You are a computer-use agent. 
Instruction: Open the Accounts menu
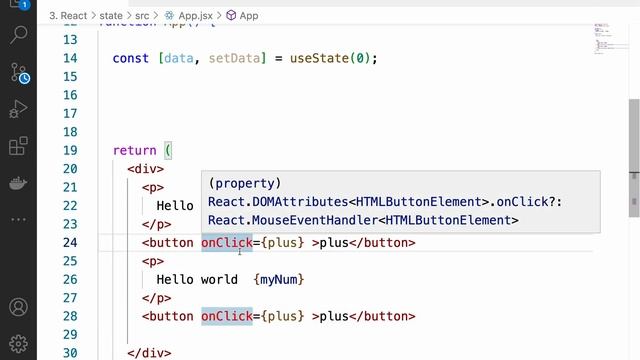18,307
